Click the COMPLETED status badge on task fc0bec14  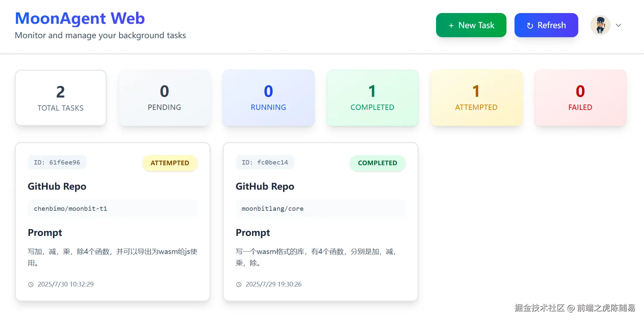[x=377, y=163]
